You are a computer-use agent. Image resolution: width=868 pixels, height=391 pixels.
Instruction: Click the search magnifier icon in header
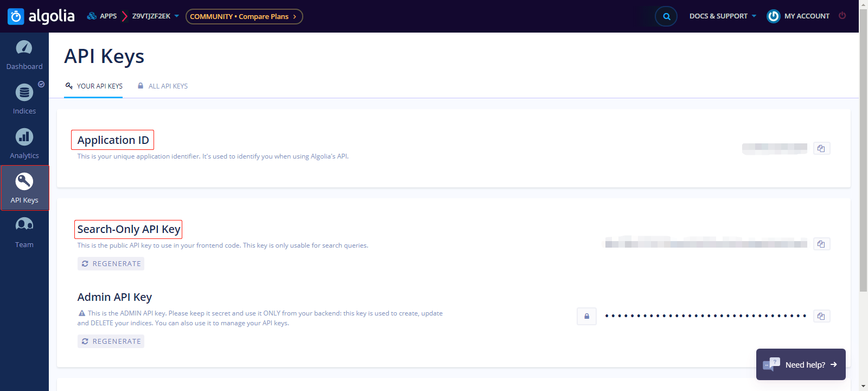pos(666,16)
